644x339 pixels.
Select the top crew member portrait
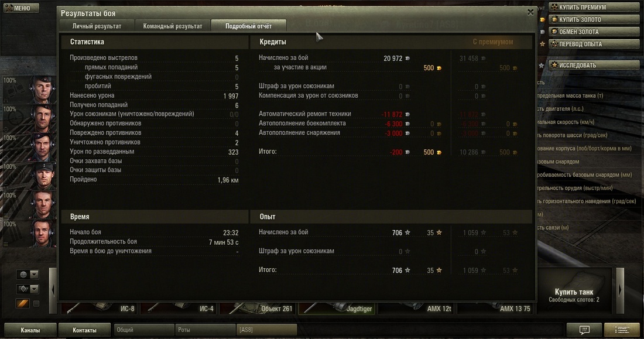(x=42, y=90)
